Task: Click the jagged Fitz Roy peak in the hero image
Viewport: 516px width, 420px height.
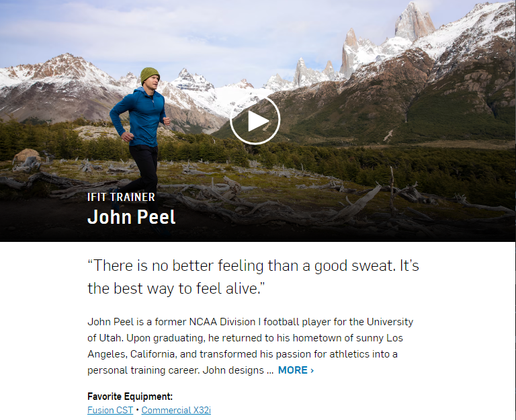Action: 414,22
